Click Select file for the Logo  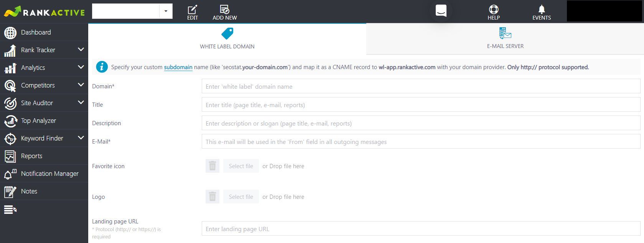(x=241, y=197)
